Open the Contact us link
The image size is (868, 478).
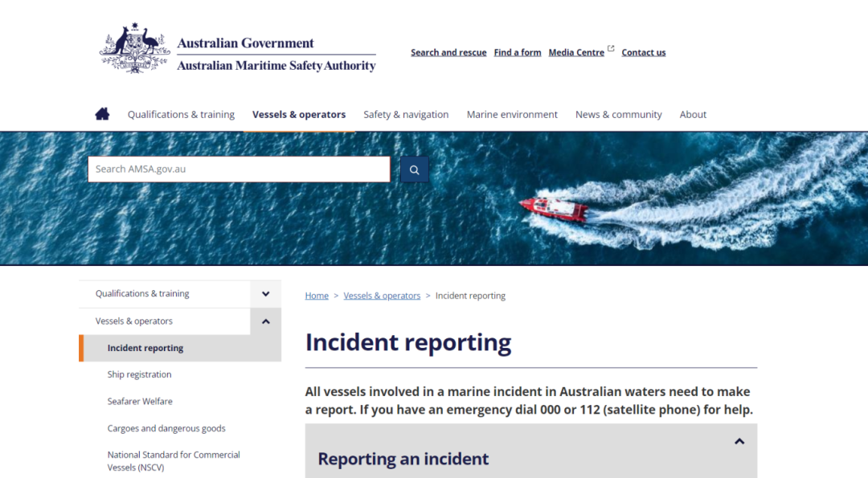click(644, 52)
